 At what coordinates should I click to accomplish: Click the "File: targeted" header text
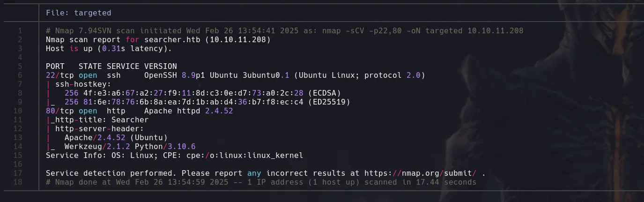click(x=78, y=13)
